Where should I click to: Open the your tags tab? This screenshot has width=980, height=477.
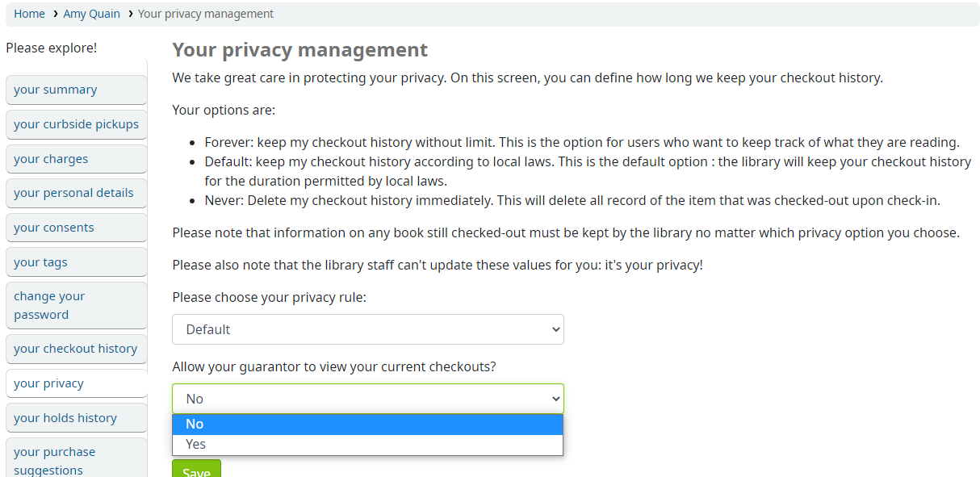(x=77, y=262)
